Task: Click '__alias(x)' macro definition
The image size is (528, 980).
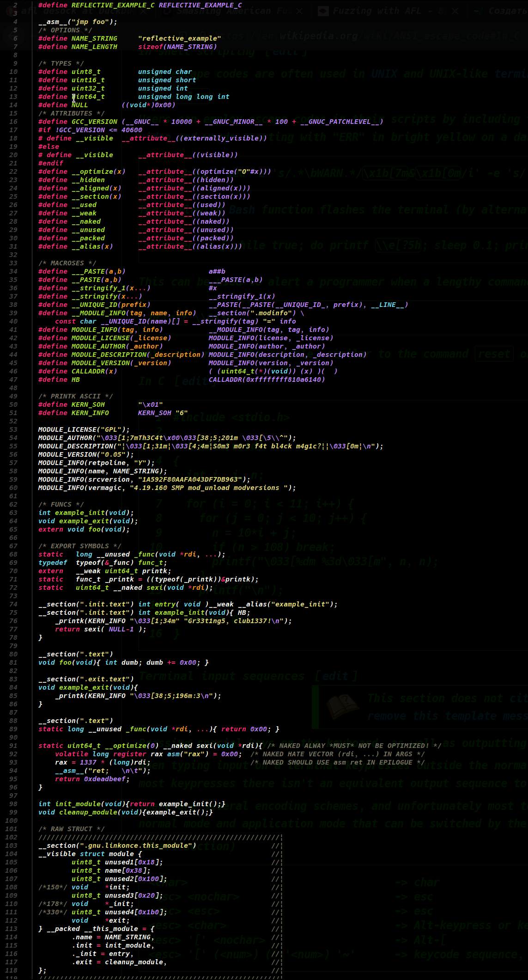Action: [x=92, y=246]
